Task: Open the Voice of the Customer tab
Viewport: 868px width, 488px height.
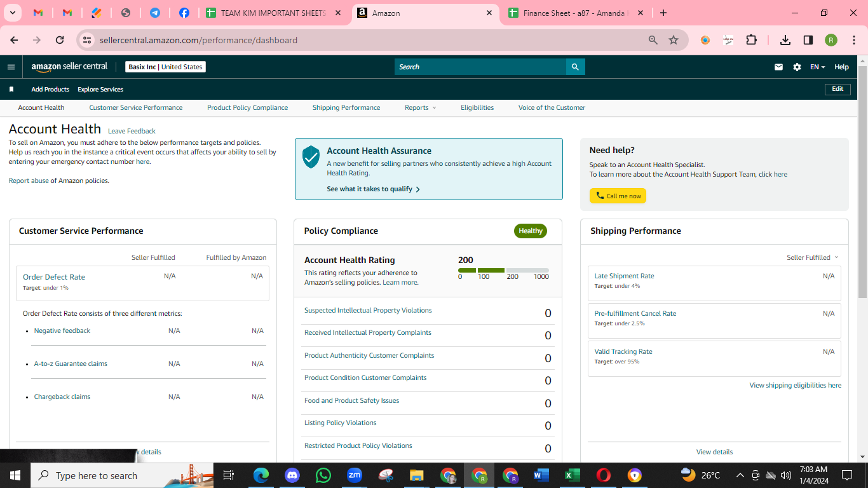Action: click(552, 107)
